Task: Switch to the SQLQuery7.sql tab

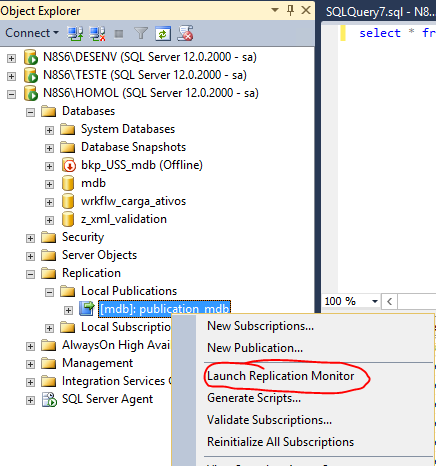Action: pyautogui.click(x=379, y=12)
